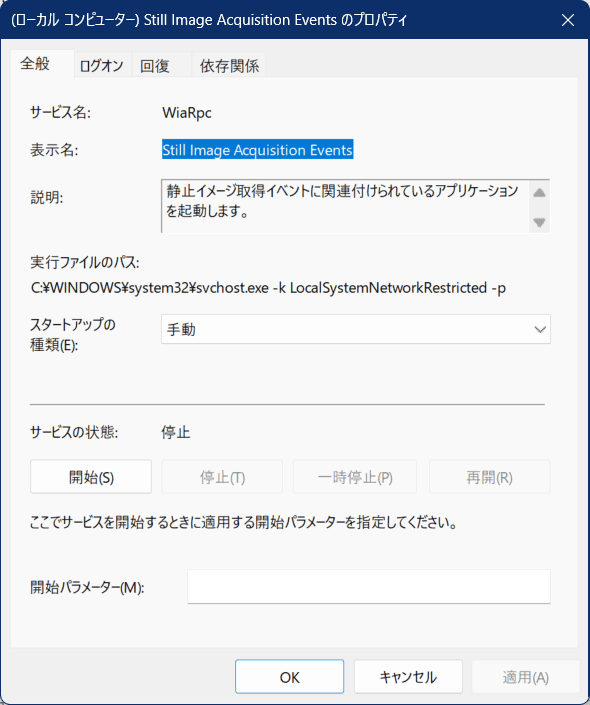The image size is (590, 705).
Task: Switch to the 全般 tab
Action: [41, 64]
